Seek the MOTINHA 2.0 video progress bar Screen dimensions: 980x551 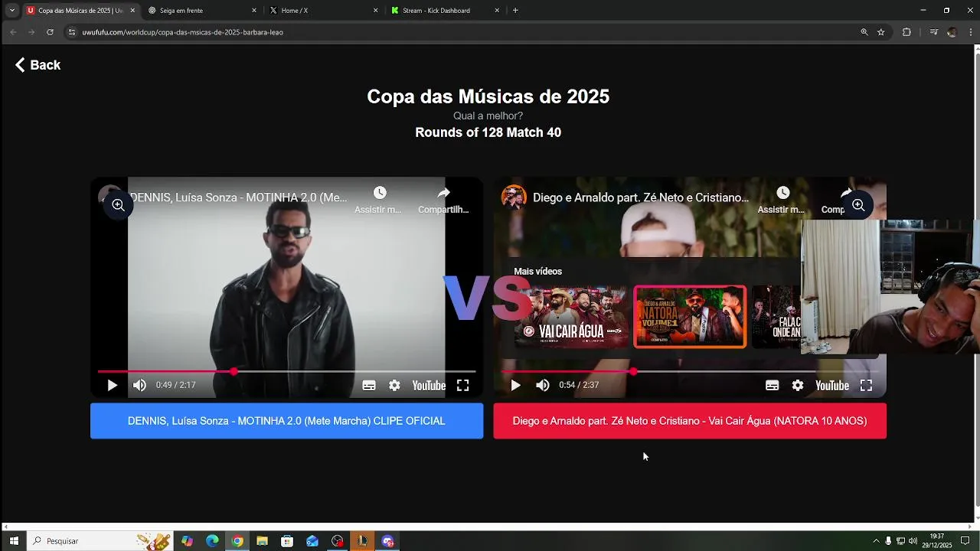click(x=286, y=371)
